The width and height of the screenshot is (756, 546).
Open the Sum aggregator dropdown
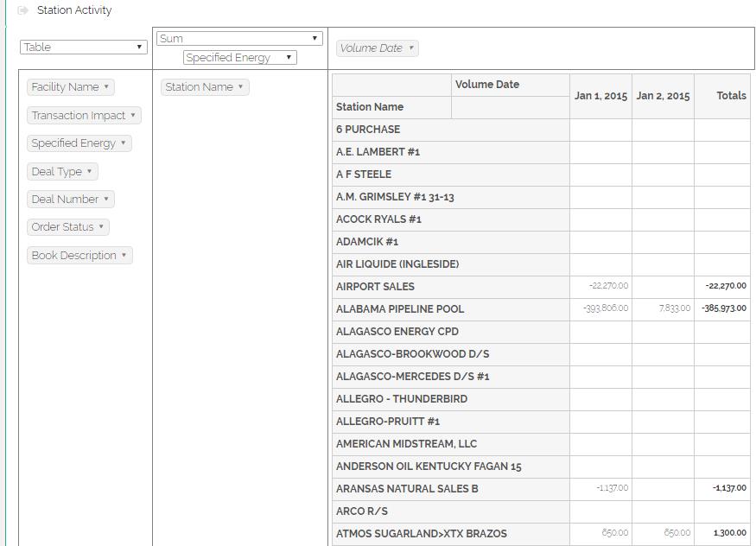point(239,39)
